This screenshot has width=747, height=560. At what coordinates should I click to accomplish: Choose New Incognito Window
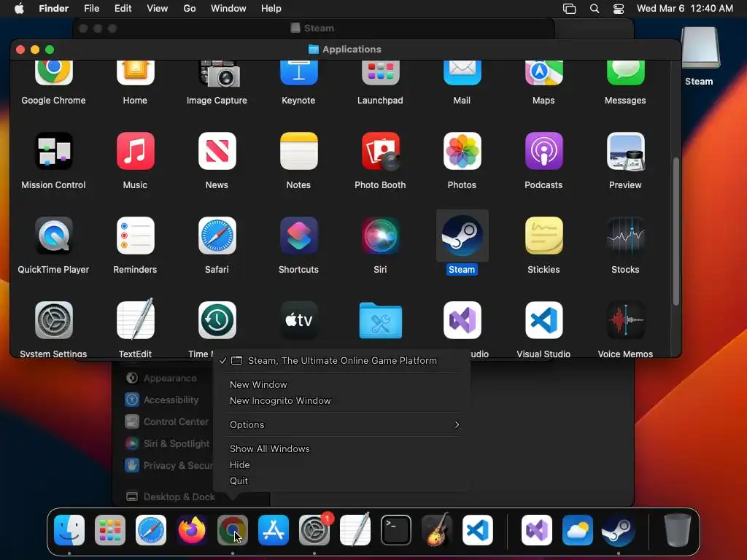coord(341,400)
